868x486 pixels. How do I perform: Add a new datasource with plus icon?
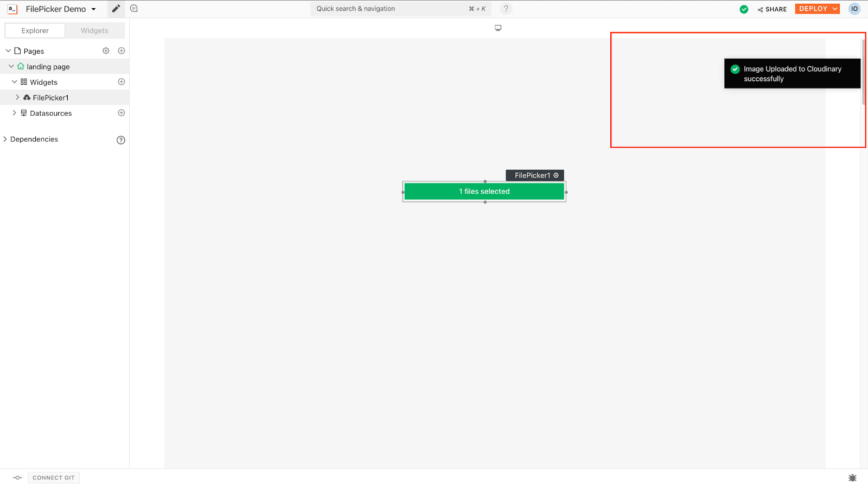[122, 113]
